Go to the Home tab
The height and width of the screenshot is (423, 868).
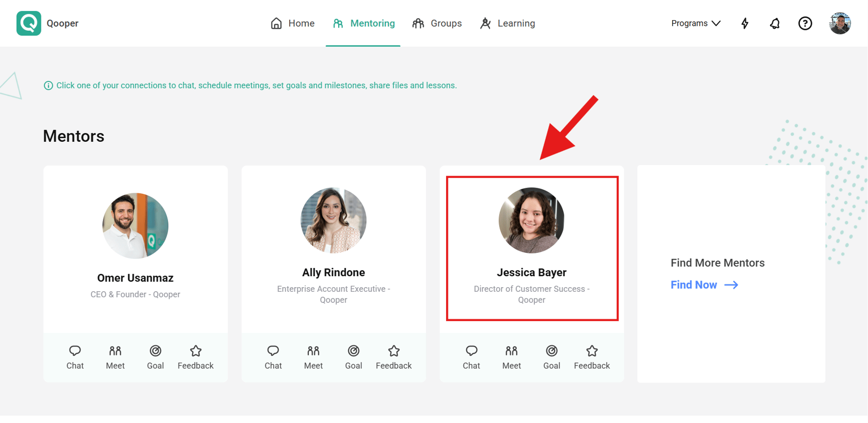pyautogui.click(x=293, y=23)
